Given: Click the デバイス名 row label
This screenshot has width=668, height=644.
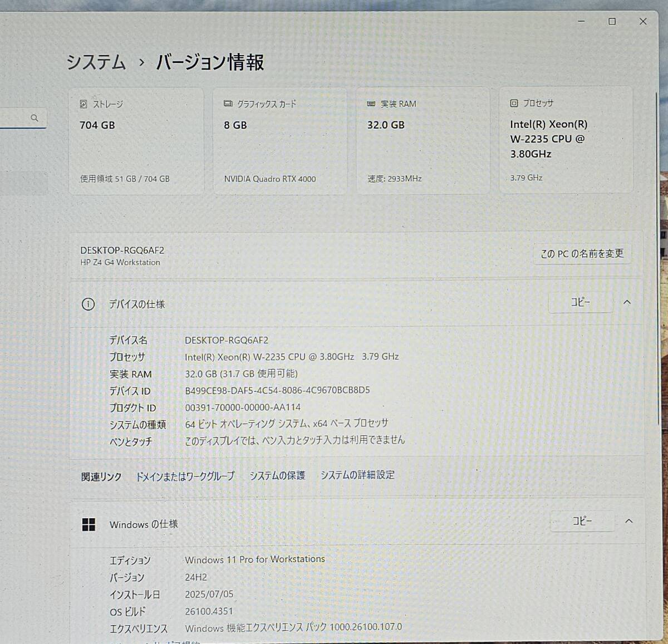Looking at the screenshot, I should click(129, 340).
